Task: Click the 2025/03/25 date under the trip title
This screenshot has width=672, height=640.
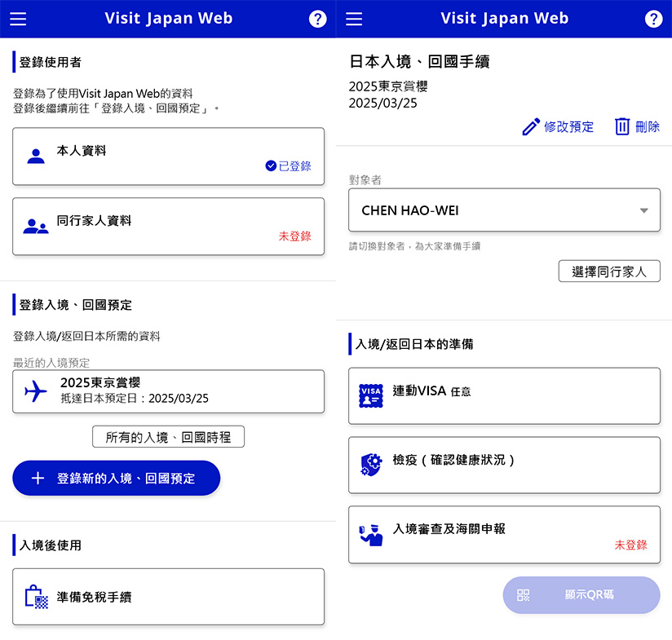Action: (x=382, y=104)
